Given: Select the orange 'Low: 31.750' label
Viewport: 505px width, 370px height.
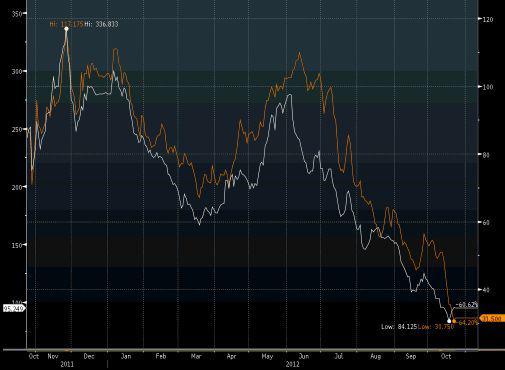Looking at the screenshot, I should (436, 327).
